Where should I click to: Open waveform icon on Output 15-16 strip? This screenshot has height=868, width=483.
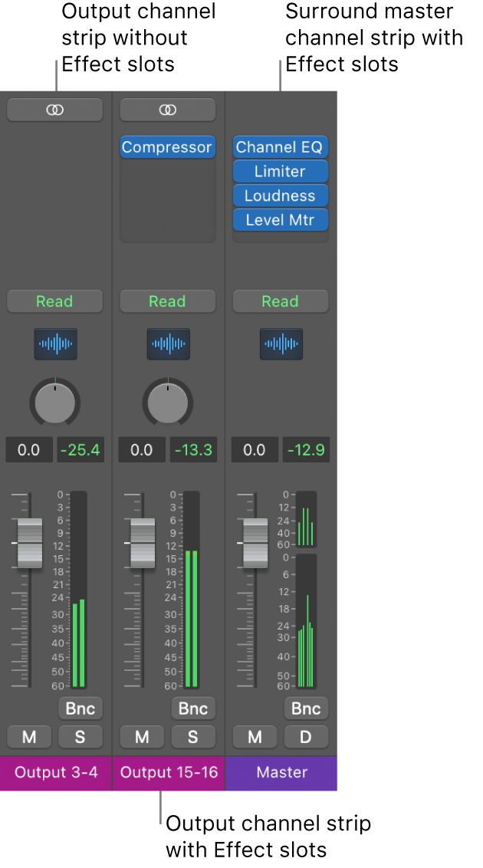[169, 344]
